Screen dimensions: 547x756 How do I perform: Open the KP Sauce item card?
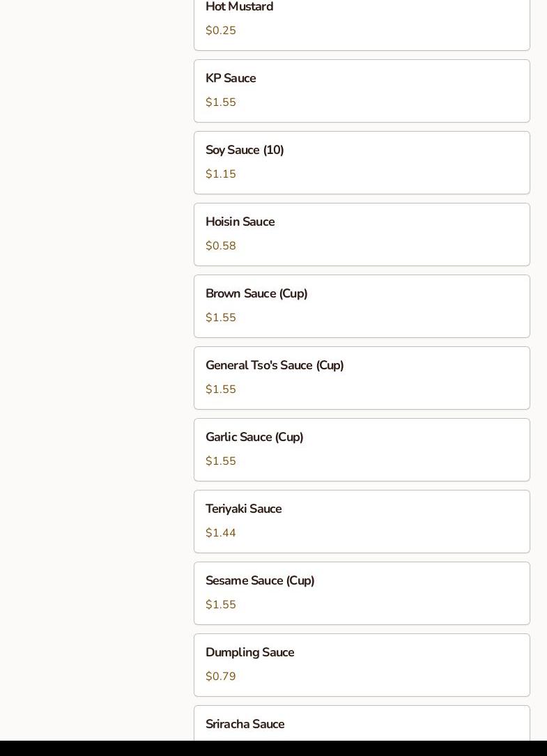coord(361,91)
